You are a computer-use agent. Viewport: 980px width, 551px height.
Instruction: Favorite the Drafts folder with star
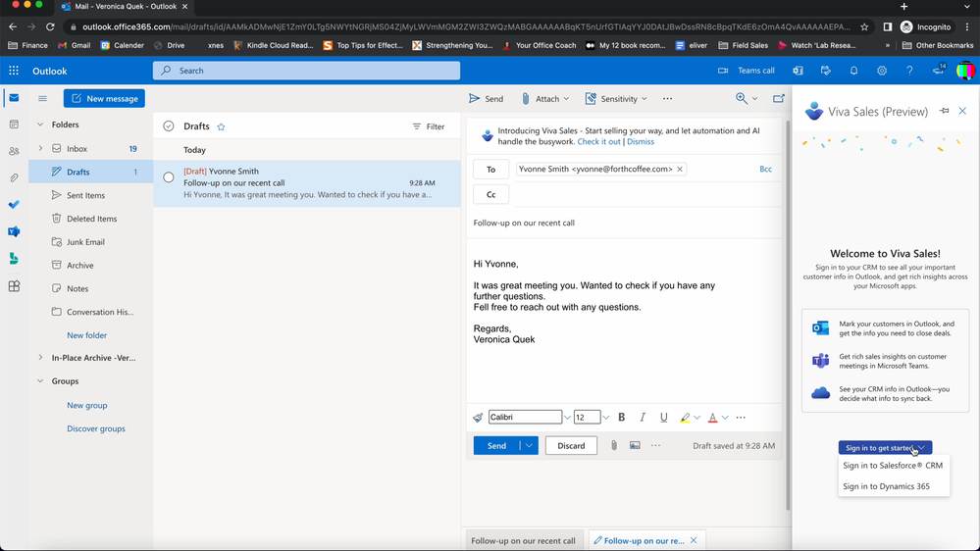coord(221,126)
